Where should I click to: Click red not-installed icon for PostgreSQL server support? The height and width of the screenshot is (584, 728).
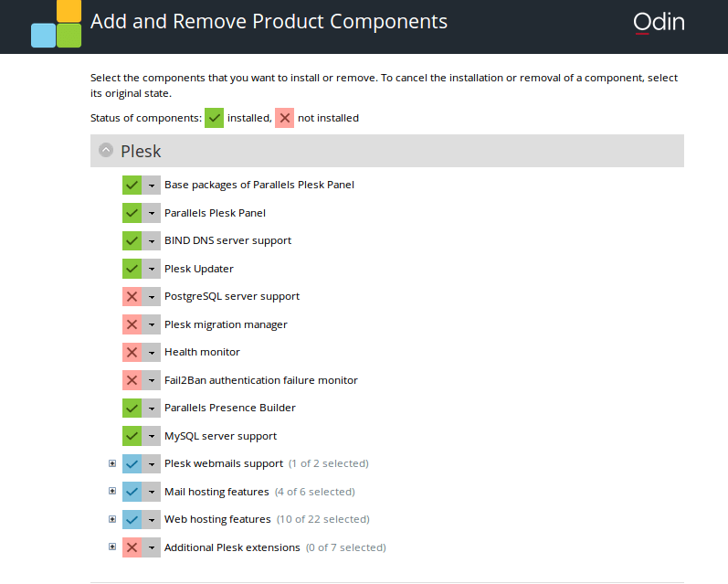point(132,296)
